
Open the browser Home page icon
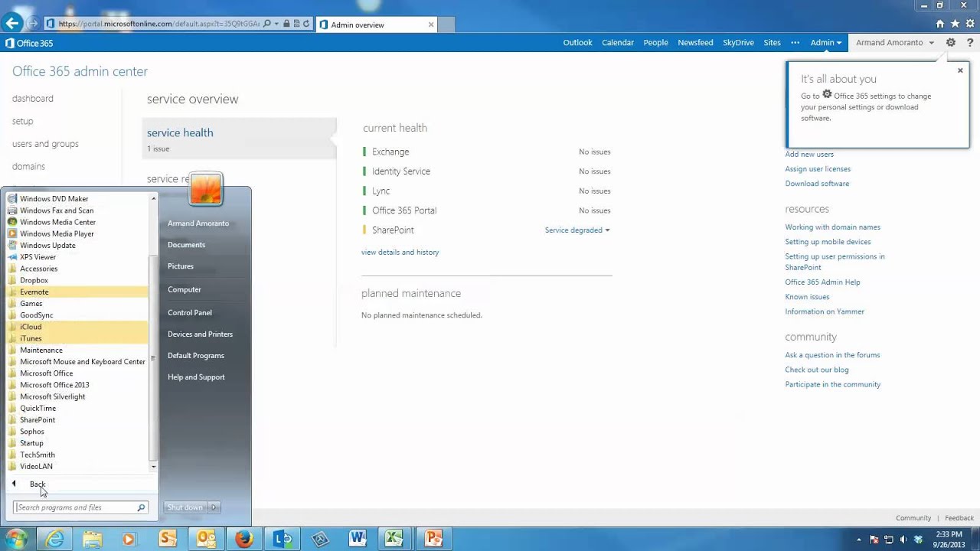[940, 24]
